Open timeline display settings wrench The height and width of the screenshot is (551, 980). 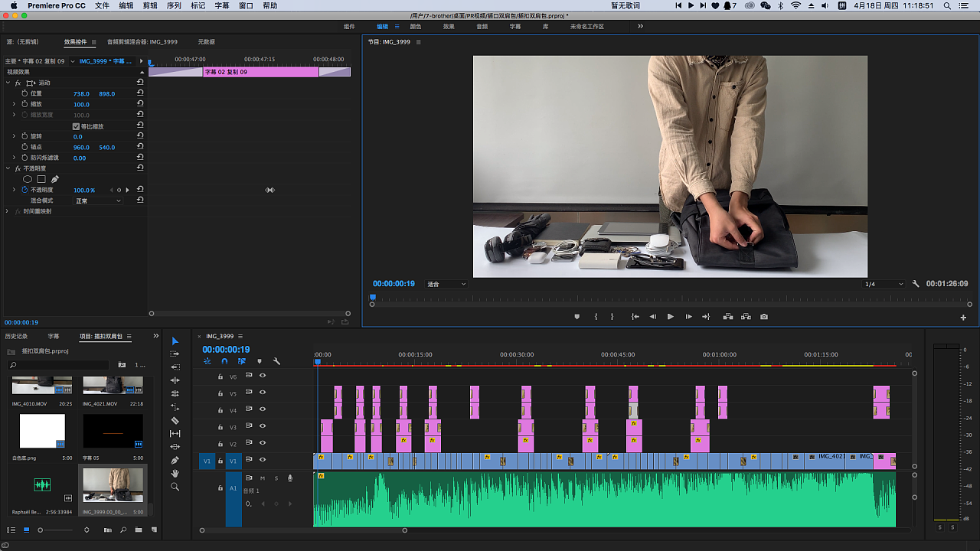click(276, 361)
